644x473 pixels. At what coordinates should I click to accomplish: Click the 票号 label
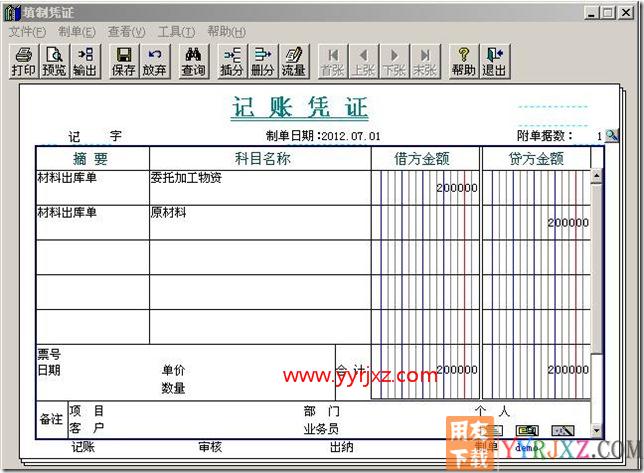tap(49, 354)
